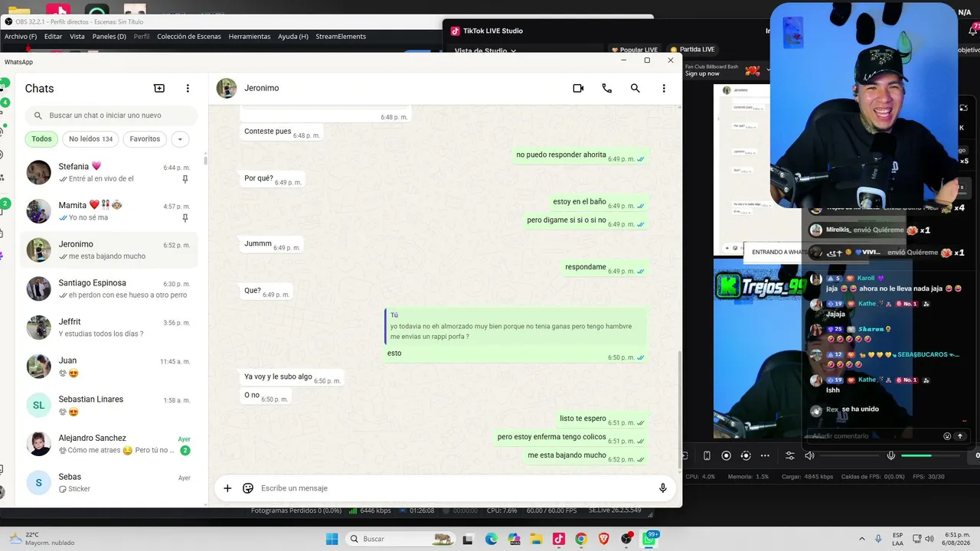Click the Windows taskbar search box
The height and width of the screenshot is (551, 980).
[x=400, y=539]
